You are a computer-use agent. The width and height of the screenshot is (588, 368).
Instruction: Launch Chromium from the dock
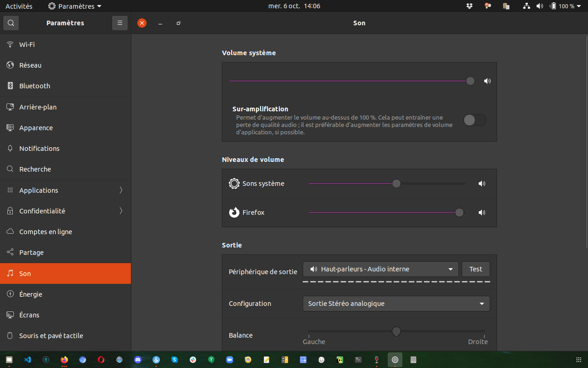(x=83, y=360)
